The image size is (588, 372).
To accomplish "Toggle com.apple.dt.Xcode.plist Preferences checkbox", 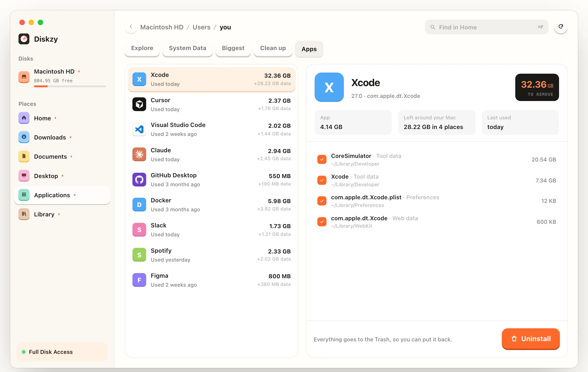I will [x=322, y=201].
